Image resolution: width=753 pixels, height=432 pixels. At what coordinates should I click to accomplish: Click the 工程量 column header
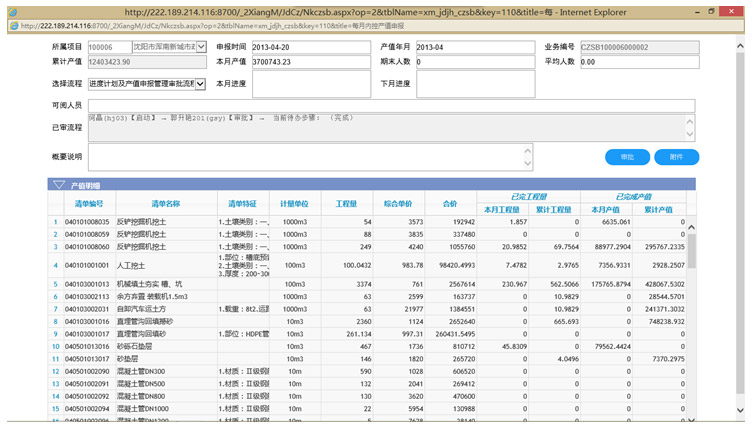346,204
